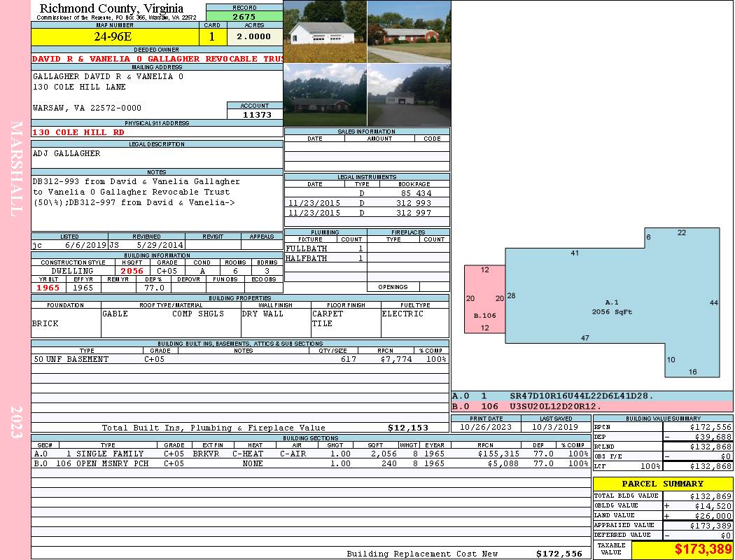735x560 pixels.
Task: Click the garage and driveway photo
Action: 408,94
